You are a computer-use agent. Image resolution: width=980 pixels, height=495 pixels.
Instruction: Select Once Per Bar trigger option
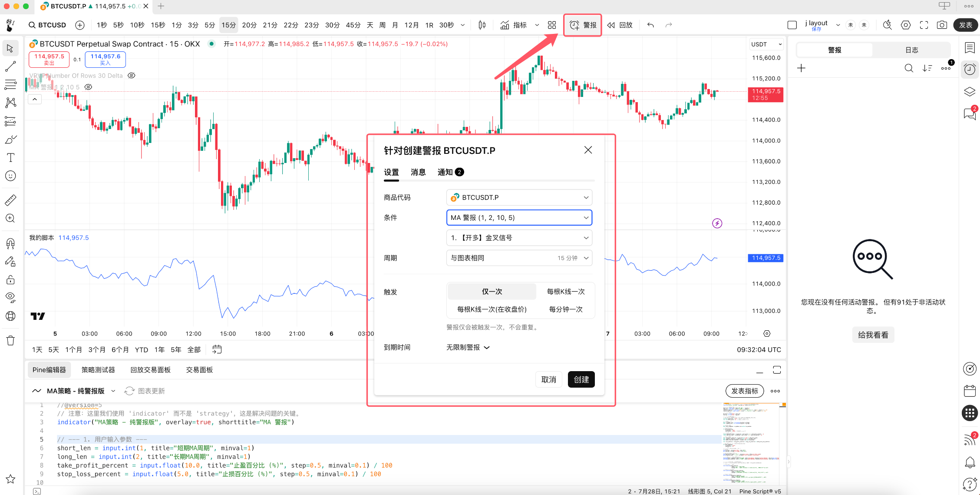pyautogui.click(x=566, y=292)
